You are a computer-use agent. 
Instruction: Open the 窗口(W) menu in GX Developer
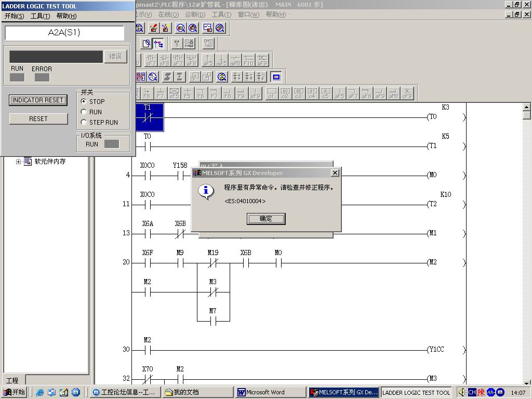click(x=248, y=15)
